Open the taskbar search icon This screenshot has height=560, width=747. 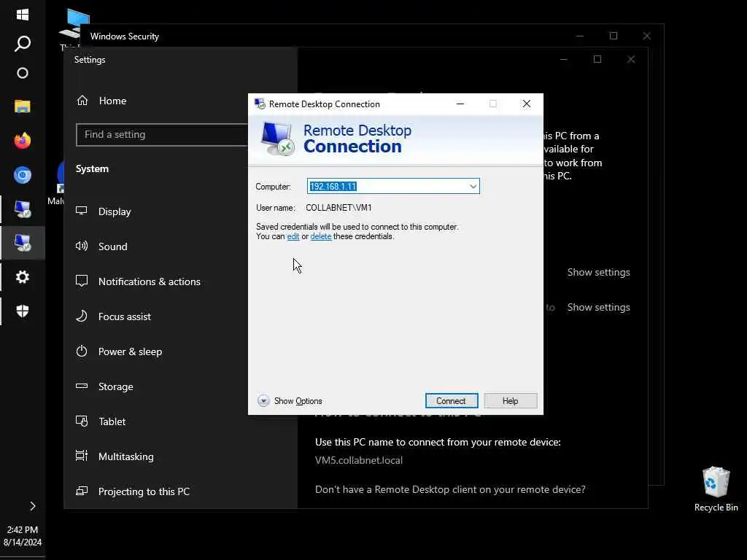23,44
